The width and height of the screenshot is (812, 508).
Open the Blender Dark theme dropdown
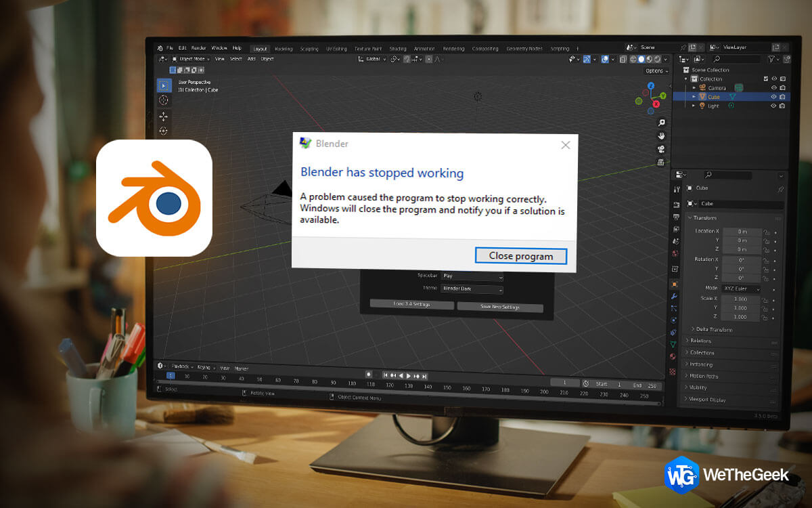[x=472, y=289]
